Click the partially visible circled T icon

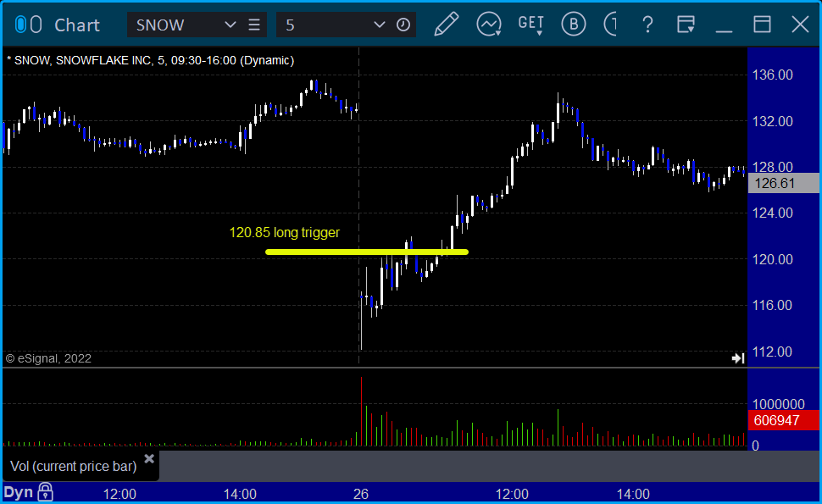[610, 25]
